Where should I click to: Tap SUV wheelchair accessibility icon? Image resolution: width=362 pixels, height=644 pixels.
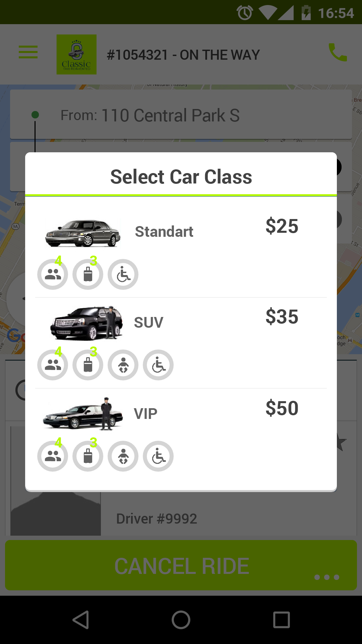coord(158,365)
